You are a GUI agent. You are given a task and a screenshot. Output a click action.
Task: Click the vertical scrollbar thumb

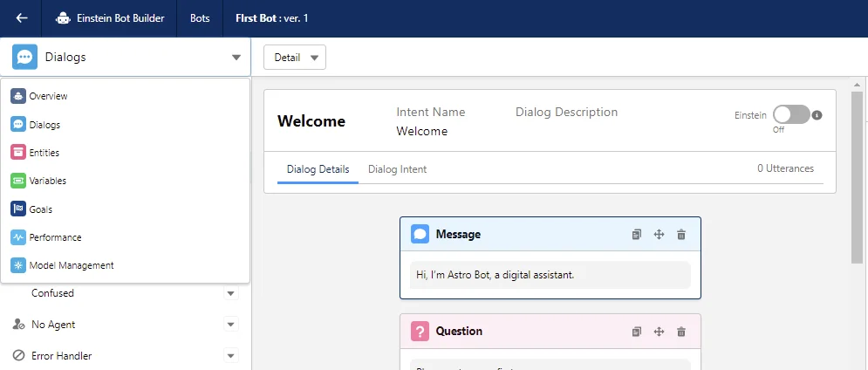[857, 177]
